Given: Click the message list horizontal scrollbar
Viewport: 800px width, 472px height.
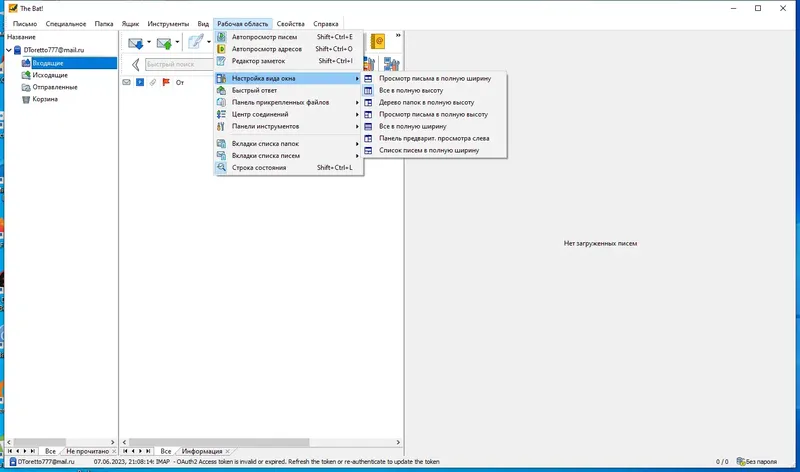Looking at the screenshot, I should [219, 442].
